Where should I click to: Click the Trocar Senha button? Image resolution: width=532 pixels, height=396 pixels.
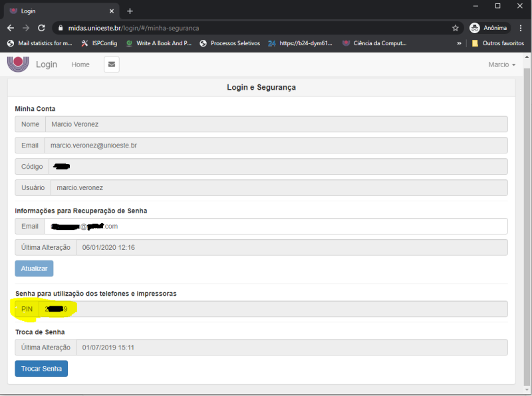(x=41, y=369)
